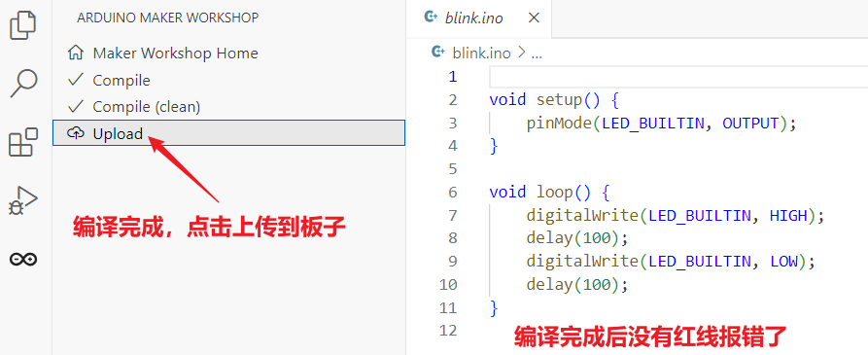Click the house icon beside Maker Workshop Home

click(x=75, y=53)
